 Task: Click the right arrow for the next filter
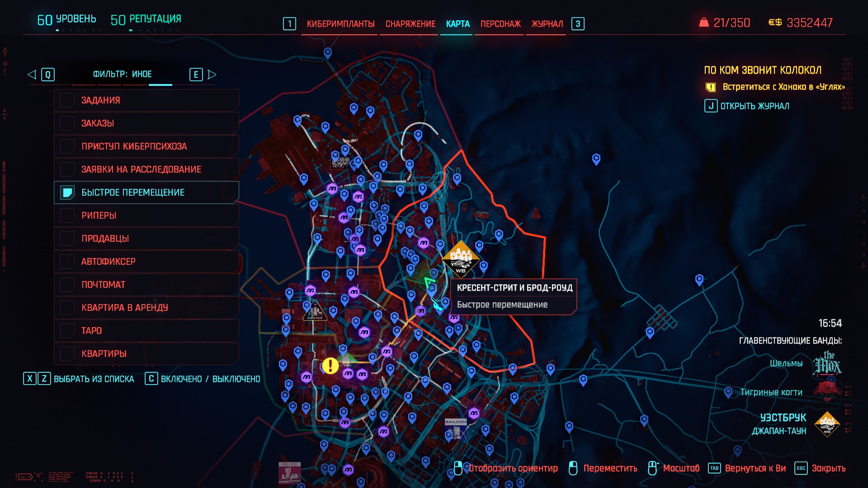coord(212,75)
